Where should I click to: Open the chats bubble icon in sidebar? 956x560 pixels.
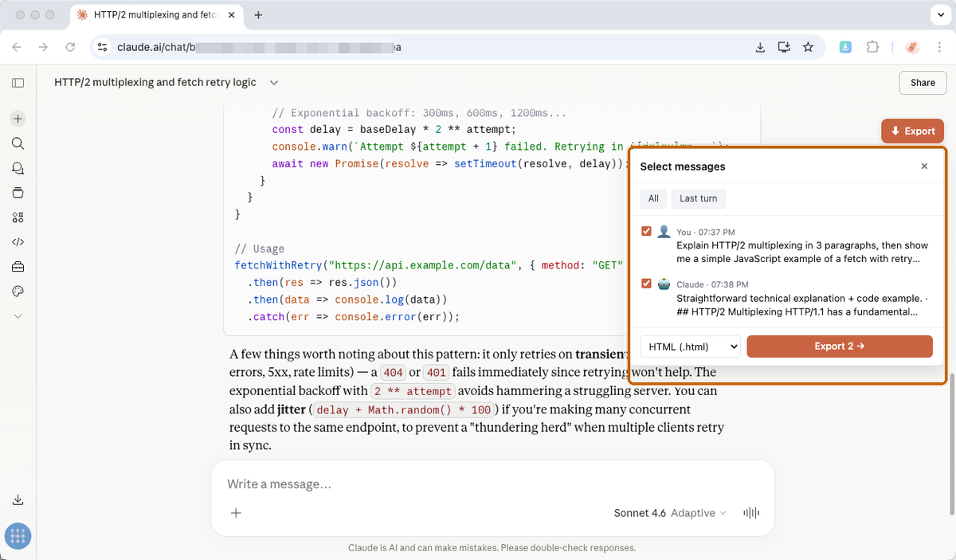point(18,168)
